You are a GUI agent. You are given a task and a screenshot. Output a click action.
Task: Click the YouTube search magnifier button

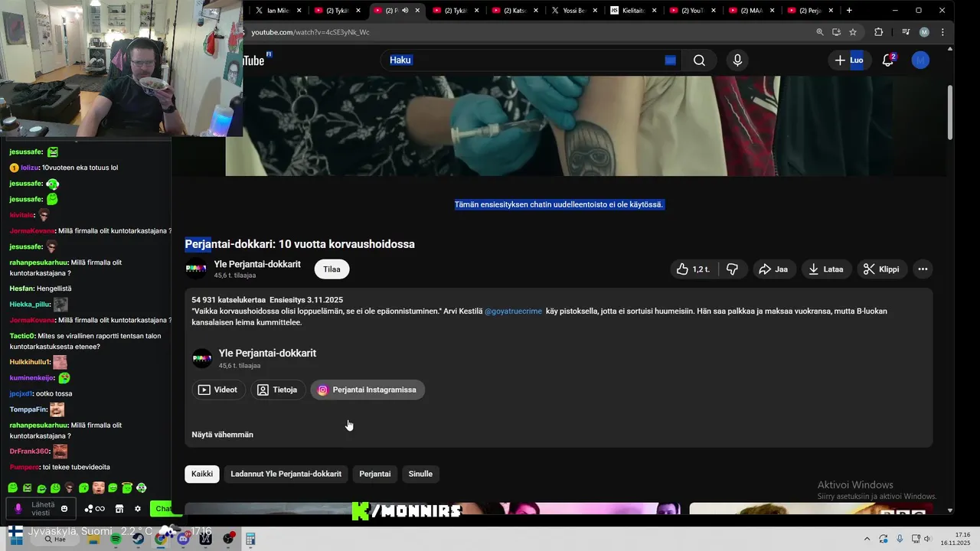[x=699, y=60]
